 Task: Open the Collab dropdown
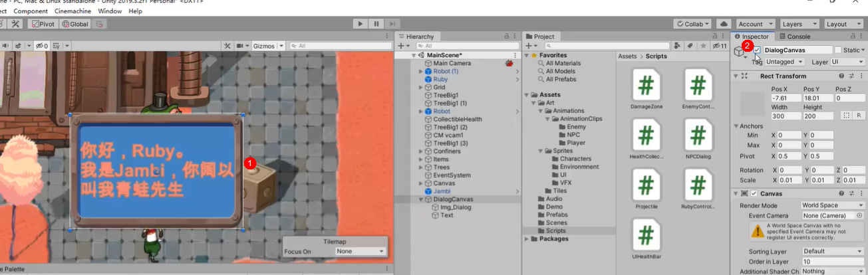pos(692,24)
